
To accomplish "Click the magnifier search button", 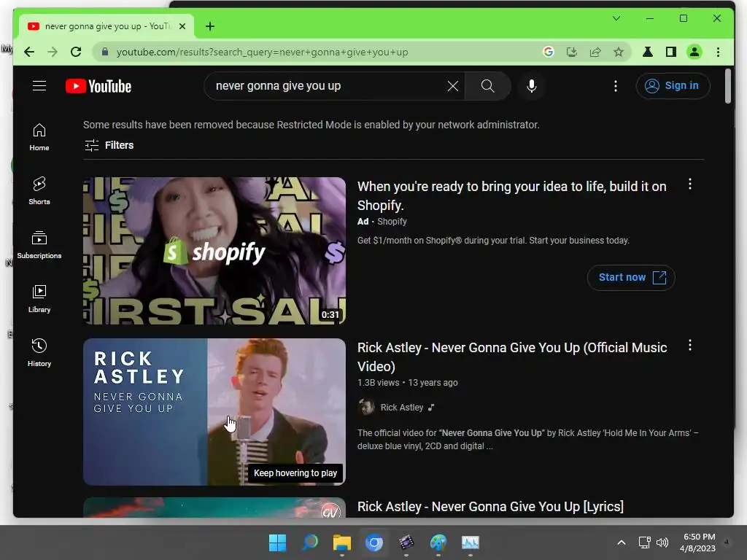I will click(x=487, y=86).
